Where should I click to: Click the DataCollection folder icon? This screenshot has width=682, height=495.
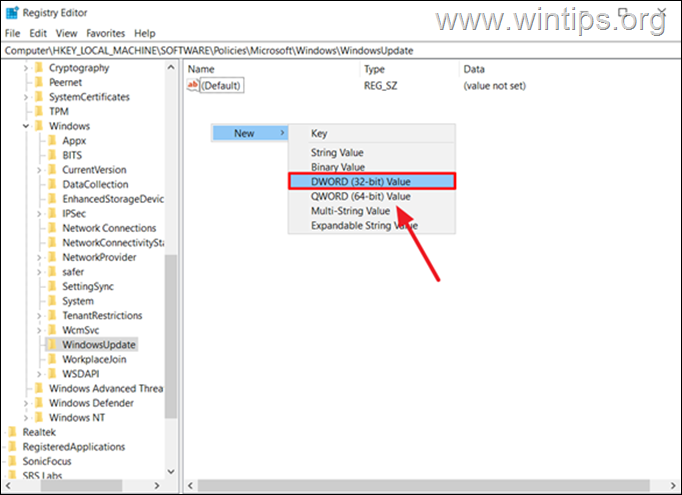click(x=52, y=184)
